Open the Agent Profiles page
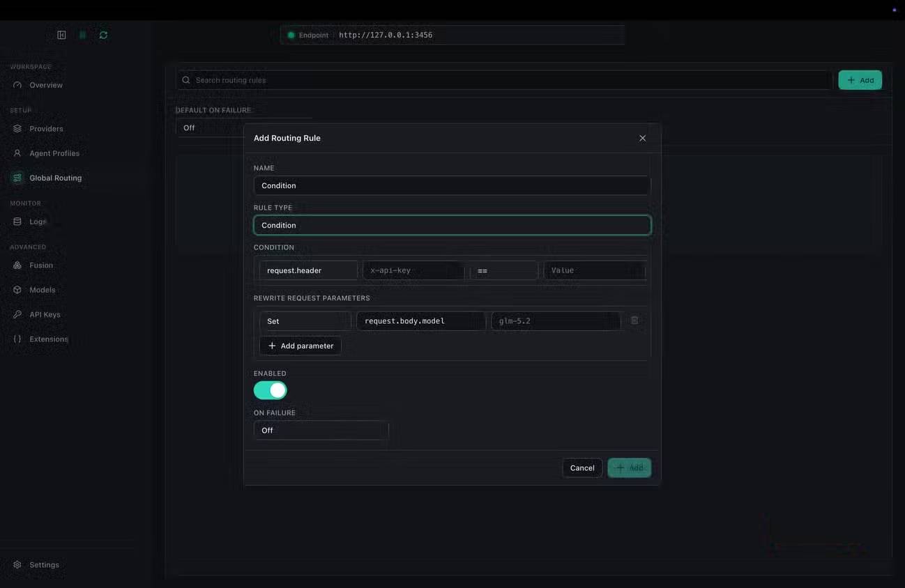905x588 pixels. coord(54,153)
